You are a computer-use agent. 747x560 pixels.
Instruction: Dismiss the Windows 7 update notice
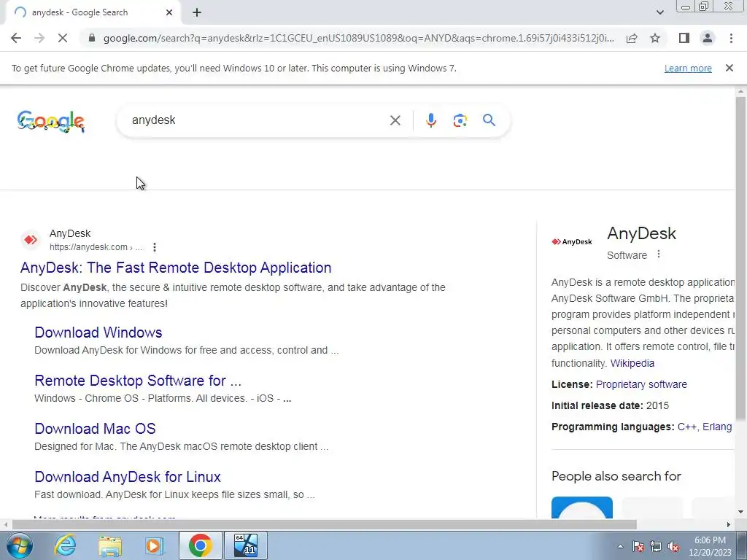729,68
